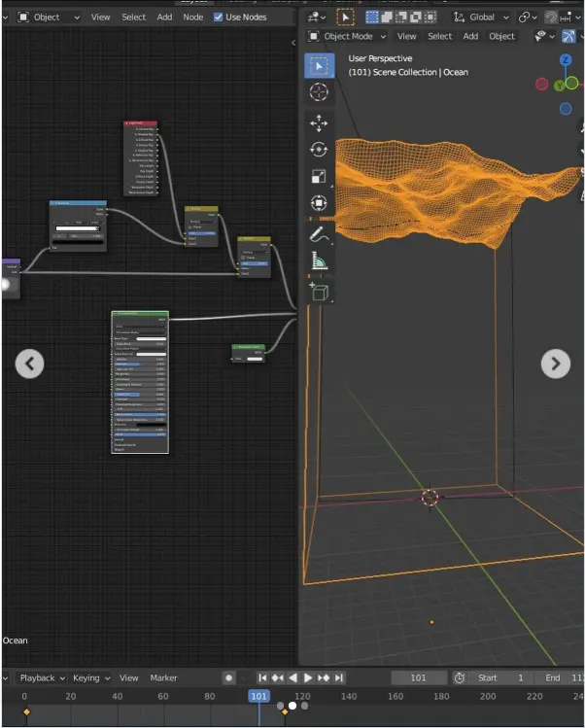Toggle auto keying record button

(228, 677)
